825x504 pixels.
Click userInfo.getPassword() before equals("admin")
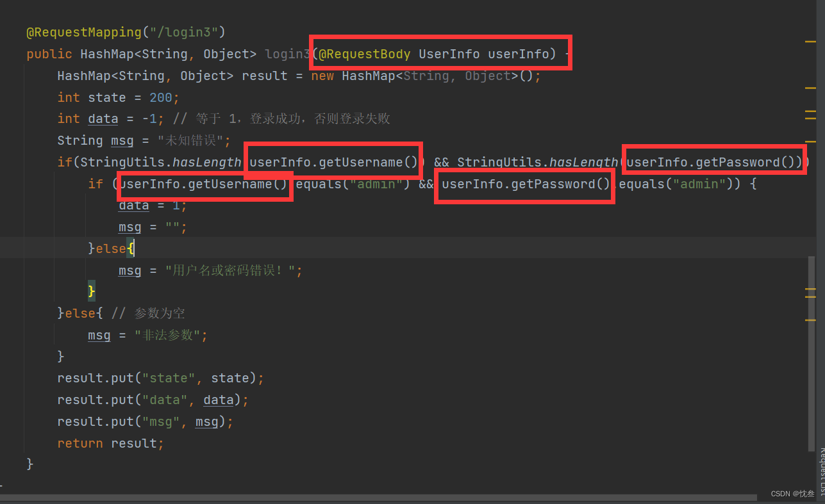click(526, 184)
